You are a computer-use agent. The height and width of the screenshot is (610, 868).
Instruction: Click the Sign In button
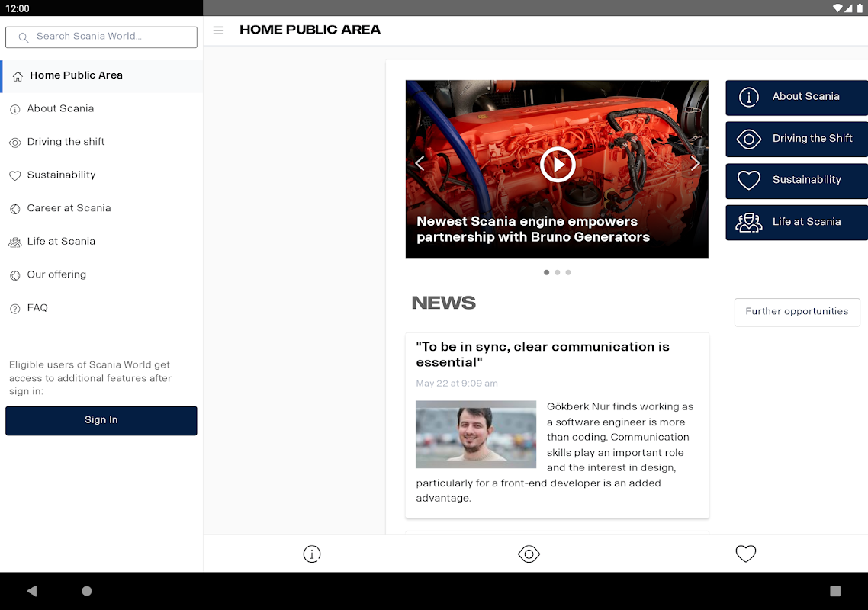(101, 420)
